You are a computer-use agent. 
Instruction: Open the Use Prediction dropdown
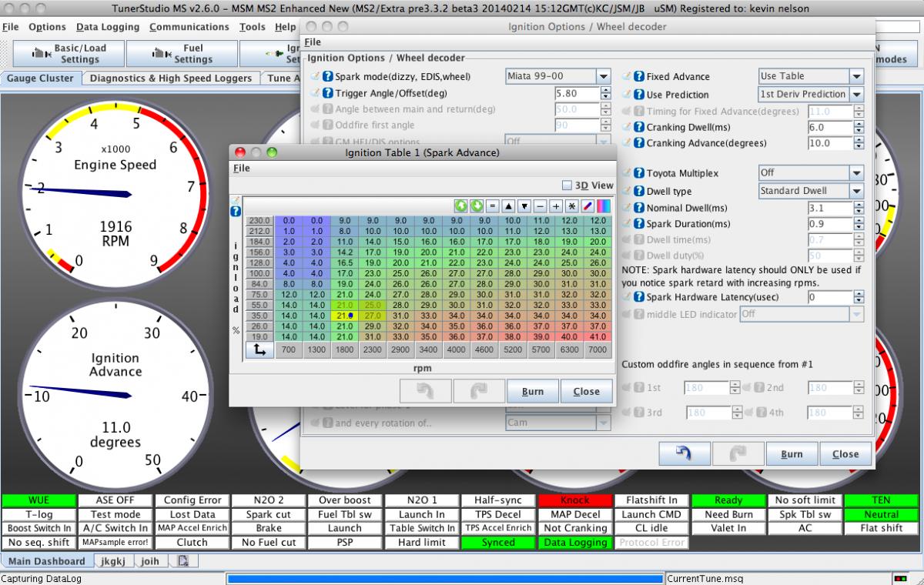point(855,94)
